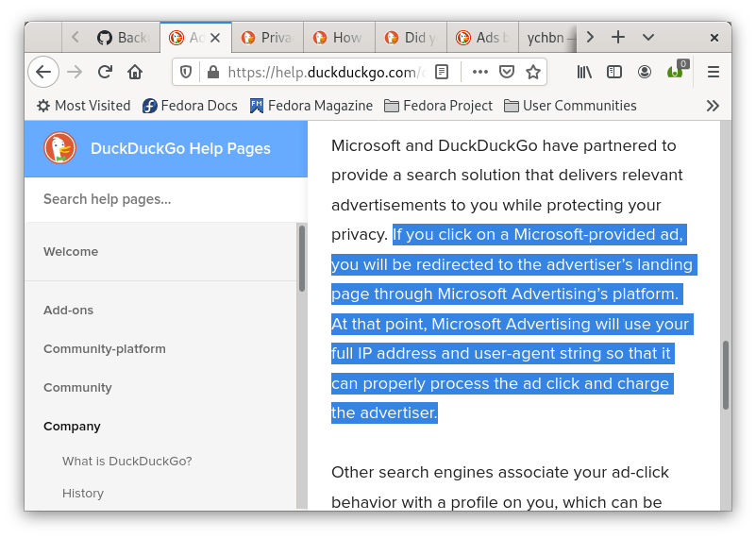
Task: Close the active Ads tab
Action: (215, 38)
